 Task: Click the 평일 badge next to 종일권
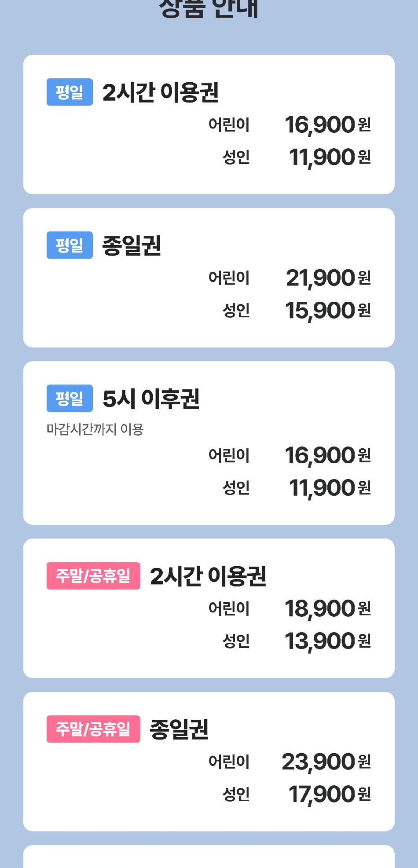coord(70,245)
